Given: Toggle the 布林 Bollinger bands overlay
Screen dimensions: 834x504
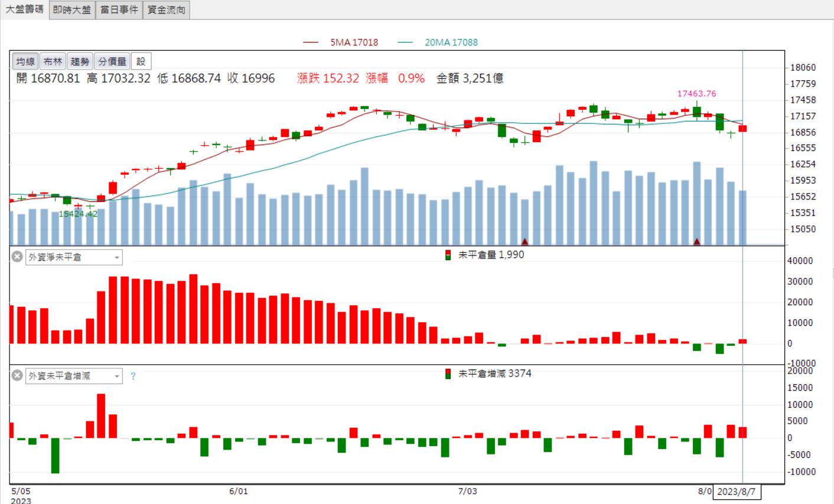Looking at the screenshot, I should 53,61.
